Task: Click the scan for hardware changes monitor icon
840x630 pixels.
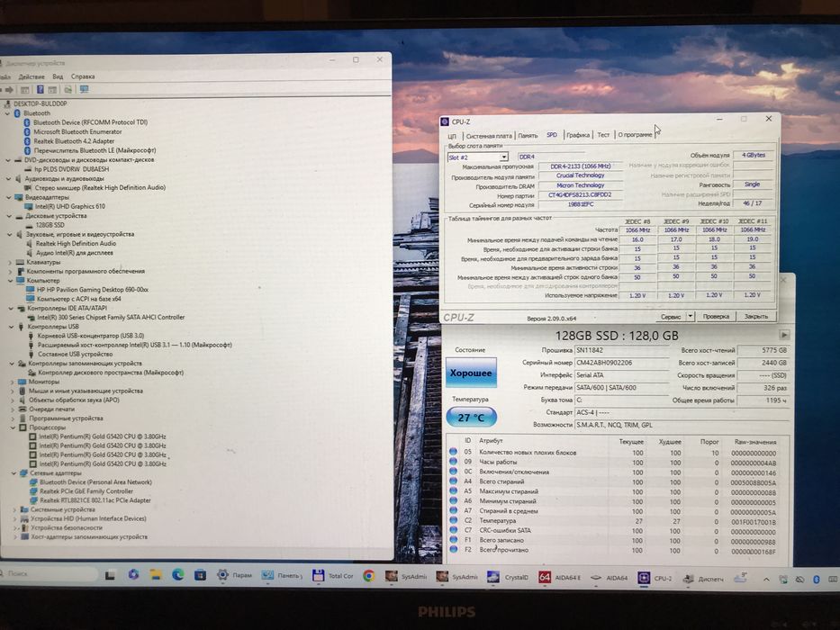Action: [x=84, y=89]
